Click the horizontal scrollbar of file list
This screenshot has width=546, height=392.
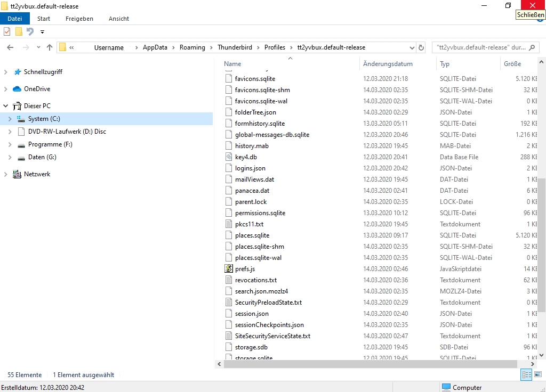370,364
